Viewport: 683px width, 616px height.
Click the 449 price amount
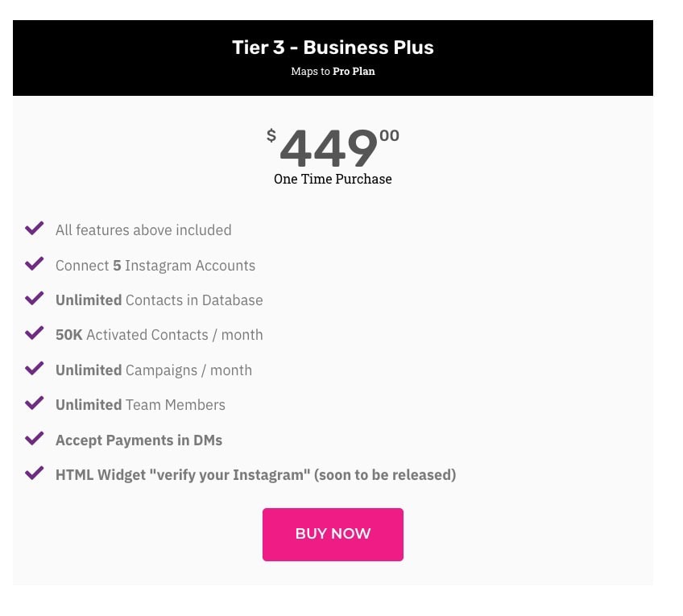click(329, 148)
